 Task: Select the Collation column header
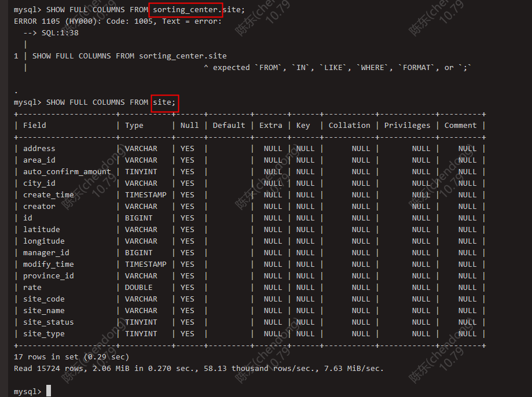click(x=348, y=125)
